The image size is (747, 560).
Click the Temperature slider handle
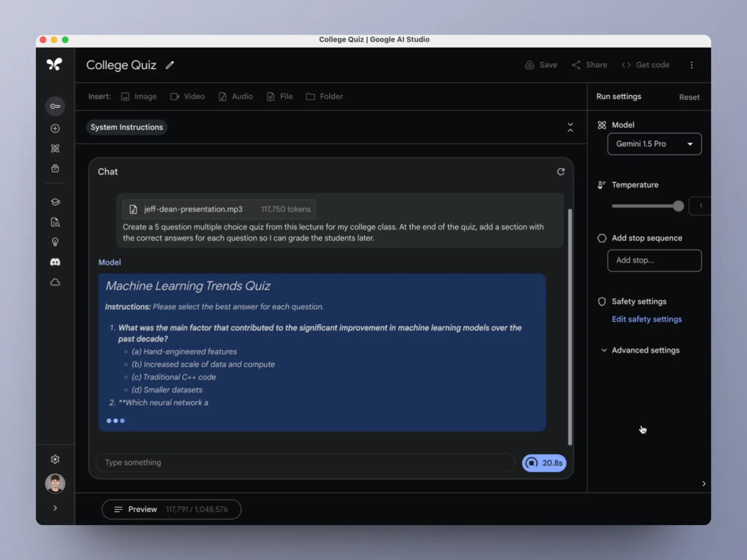(x=678, y=206)
